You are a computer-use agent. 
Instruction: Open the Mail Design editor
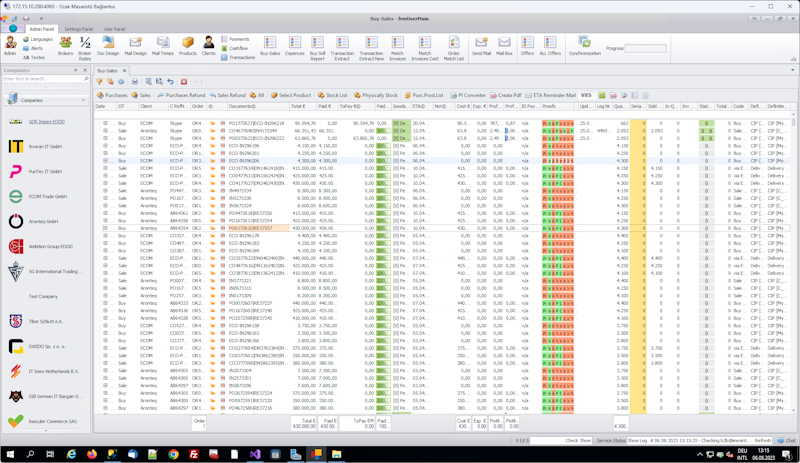(x=135, y=46)
